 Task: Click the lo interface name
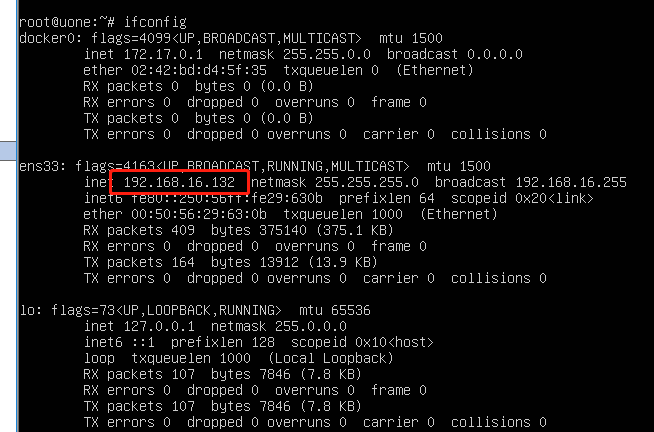pos(27,311)
